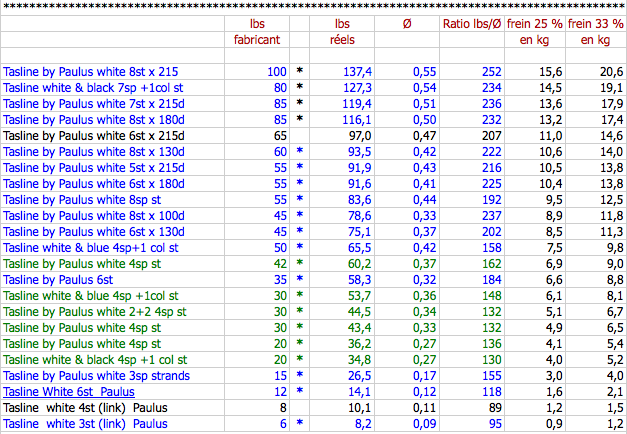Select the Tasline by Paulus white 2+2 4sp st name
This screenshot has height=434, width=627.
[95, 312]
